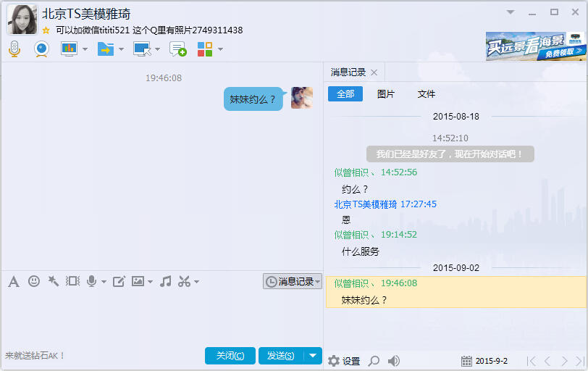The height and width of the screenshot is (371, 588).
Task: Go to the next history page
Action: coord(564,361)
